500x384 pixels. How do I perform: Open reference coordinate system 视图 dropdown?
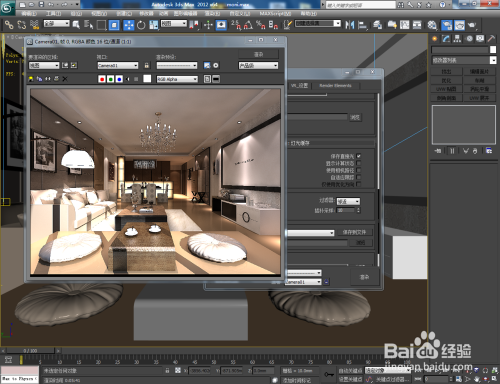[x=174, y=24]
